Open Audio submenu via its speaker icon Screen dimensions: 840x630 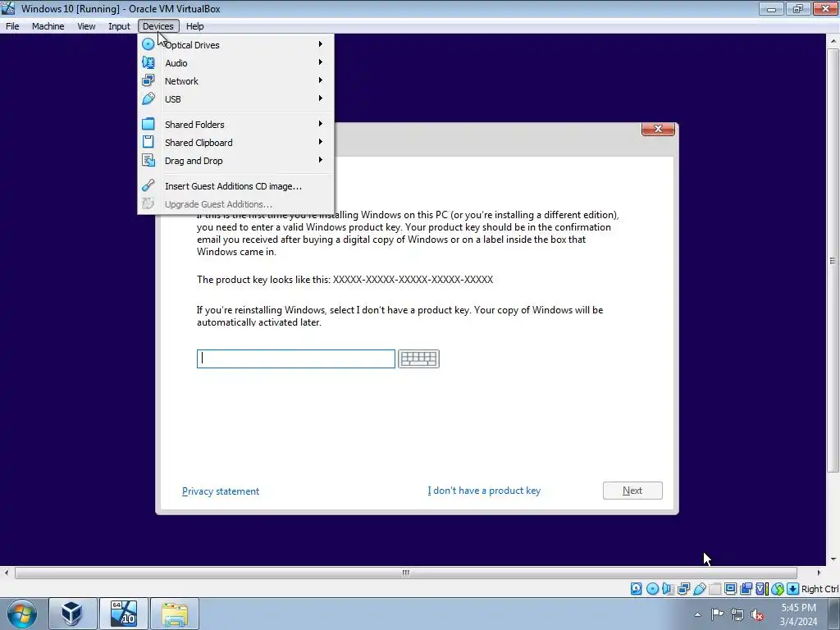point(148,62)
